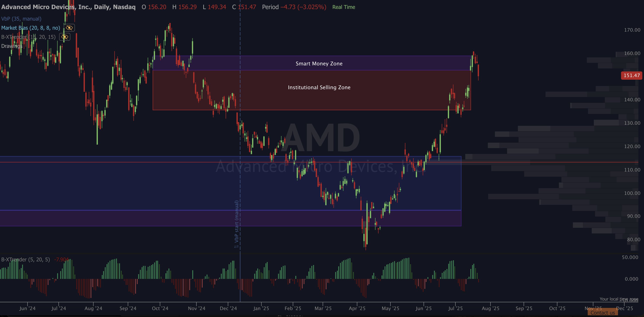
Task: Click the Jul '25 time axis label
Action: (x=455, y=308)
